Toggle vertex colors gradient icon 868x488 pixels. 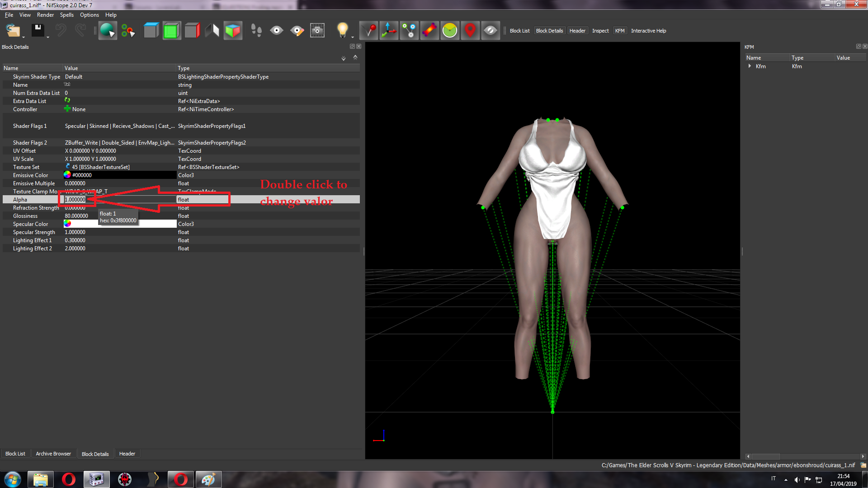click(x=429, y=31)
